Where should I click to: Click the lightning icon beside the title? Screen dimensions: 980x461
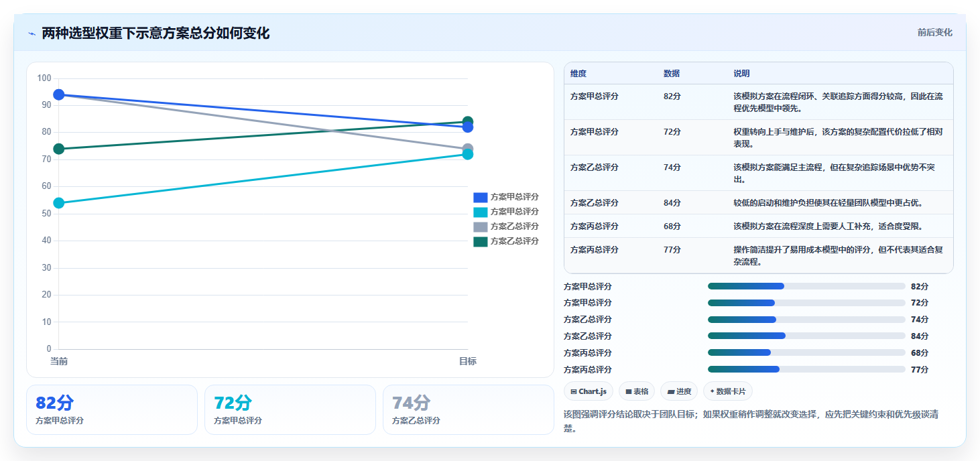[x=32, y=34]
